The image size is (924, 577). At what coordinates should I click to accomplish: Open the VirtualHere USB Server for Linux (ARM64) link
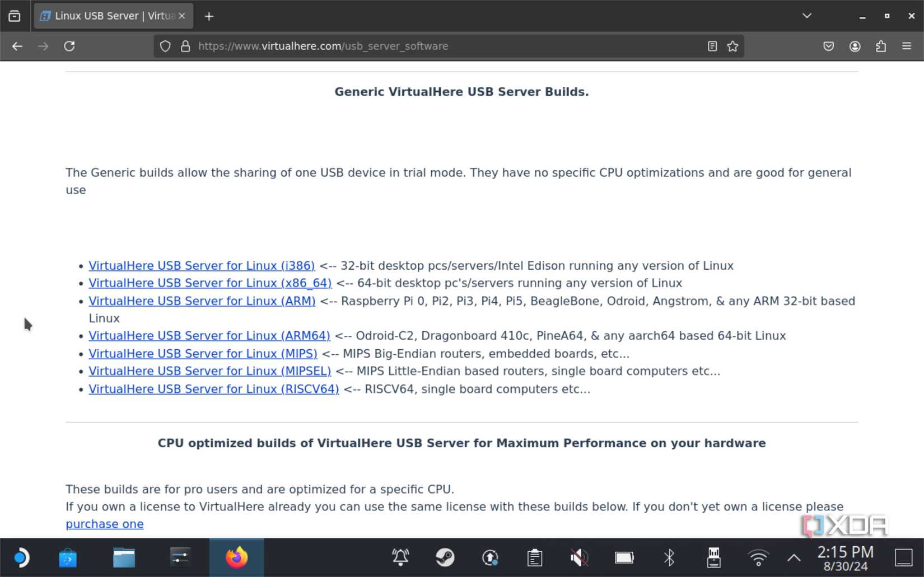tap(209, 336)
